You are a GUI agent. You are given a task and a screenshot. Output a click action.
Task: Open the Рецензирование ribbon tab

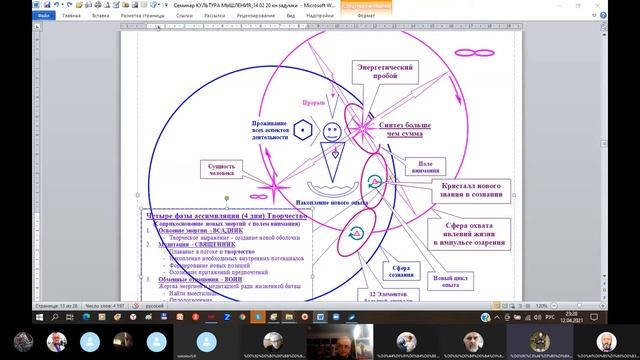(x=256, y=16)
